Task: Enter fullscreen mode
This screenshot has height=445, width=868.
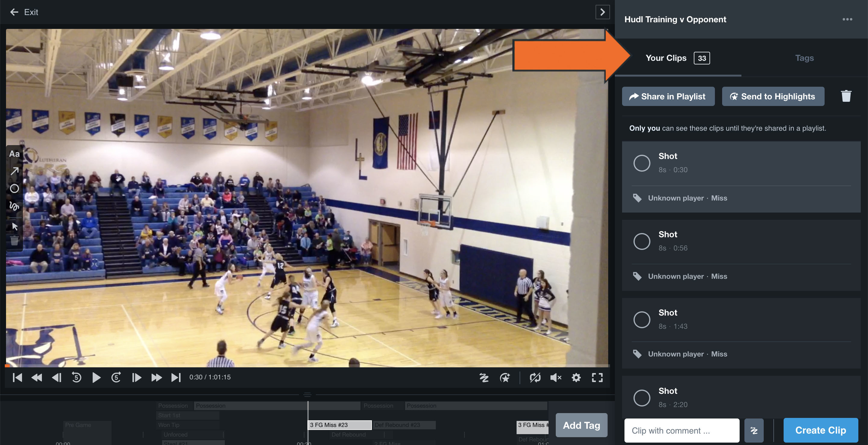Action: tap(597, 377)
